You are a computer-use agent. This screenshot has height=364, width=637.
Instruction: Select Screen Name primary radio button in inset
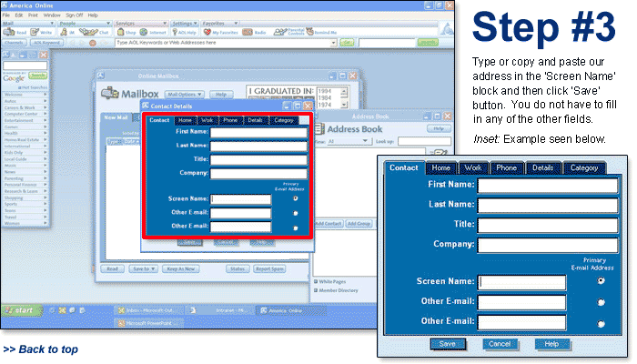pos(601,281)
